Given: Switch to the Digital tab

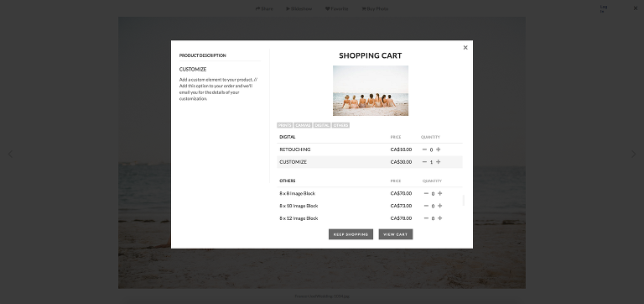Looking at the screenshot, I should (x=322, y=125).
